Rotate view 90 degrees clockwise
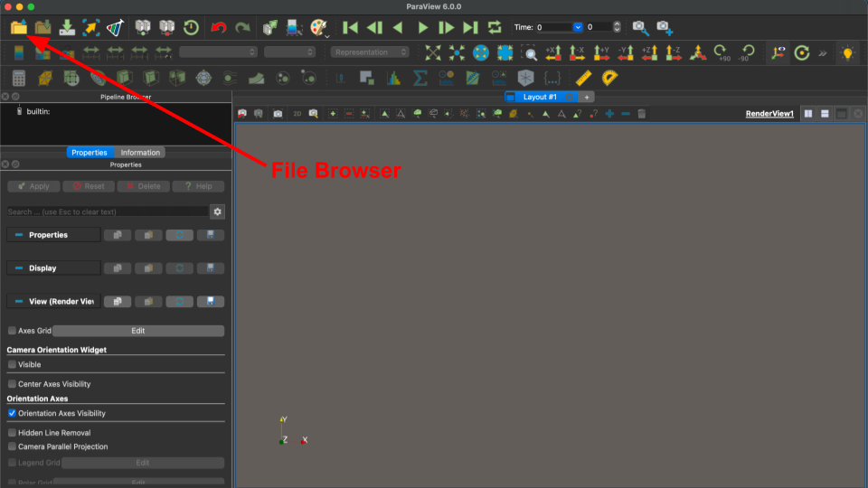The height and width of the screenshot is (488, 868). [722, 52]
